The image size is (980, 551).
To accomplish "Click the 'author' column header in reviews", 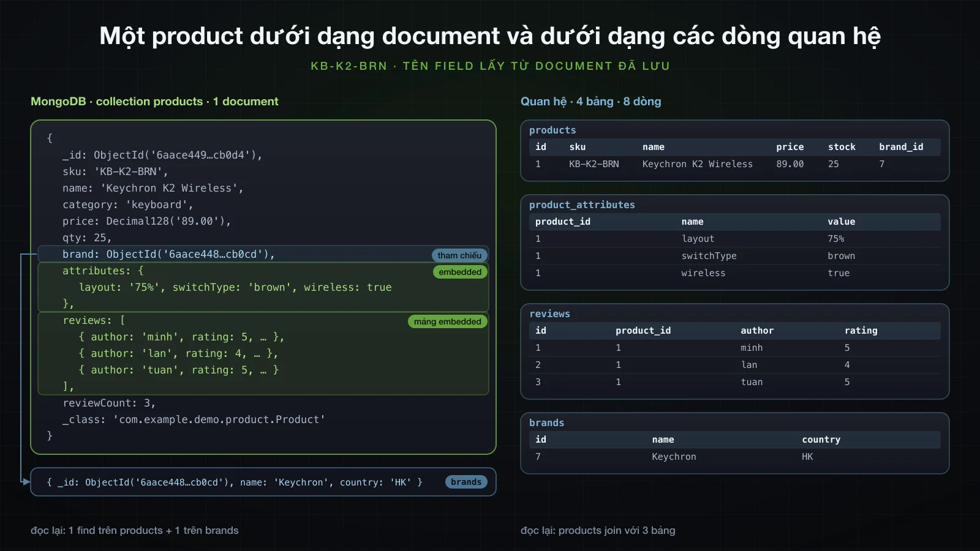I will pyautogui.click(x=757, y=331).
